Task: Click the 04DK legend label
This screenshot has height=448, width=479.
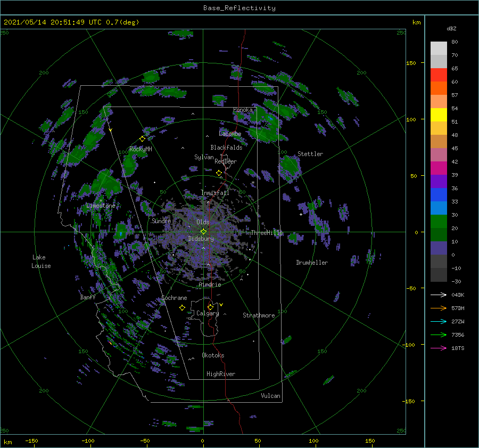Action: [x=458, y=295]
